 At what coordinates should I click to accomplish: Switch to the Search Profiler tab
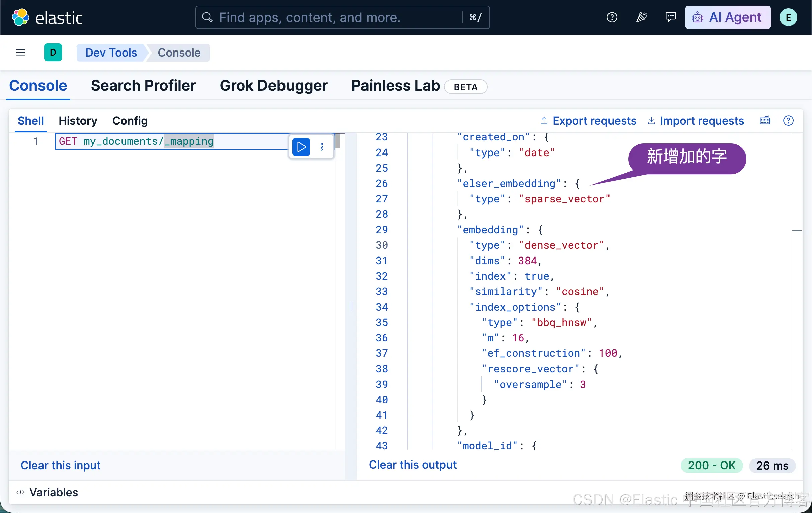[x=143, y=86]
